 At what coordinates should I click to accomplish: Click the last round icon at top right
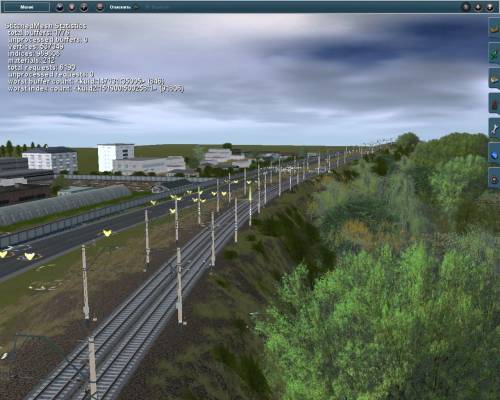click(490, 7)
